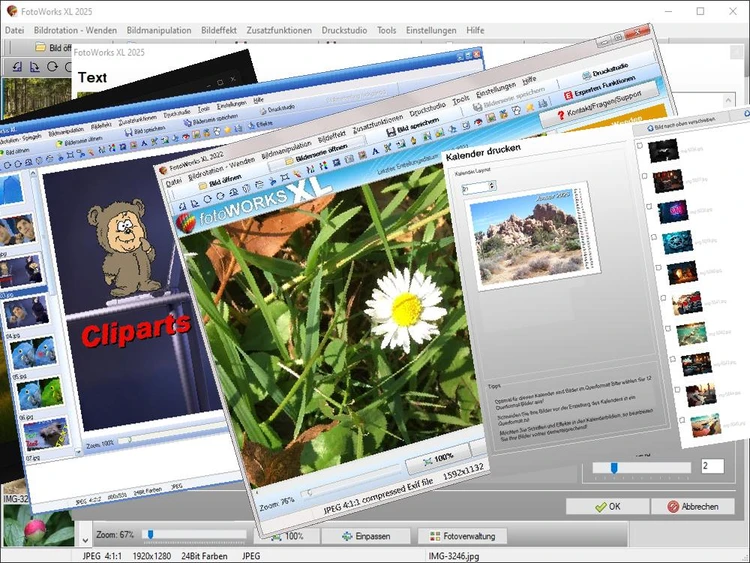
Task: Click Bilderserie speichern icon in FotoWorks 2022 window
Action: 477,107
